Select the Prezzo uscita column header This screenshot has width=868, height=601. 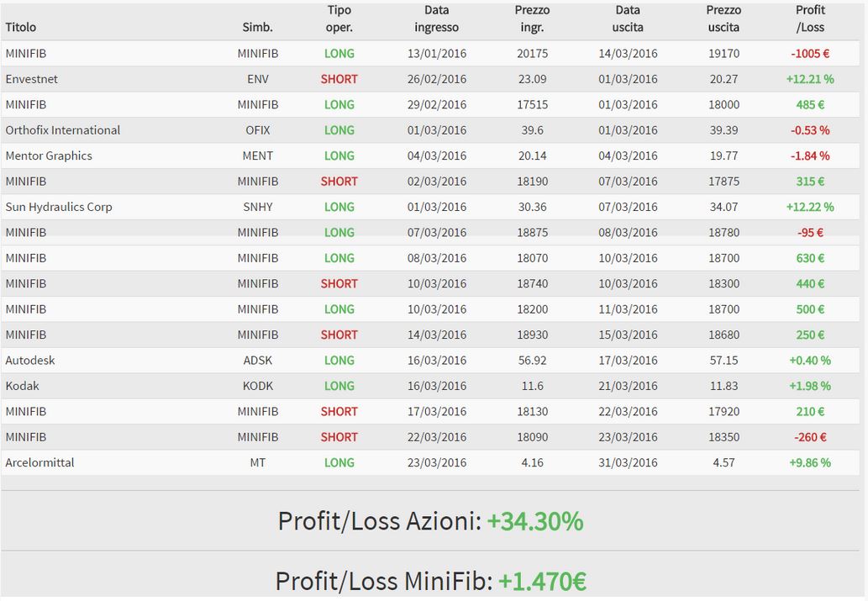pyautogui.click(x=723, y=18)
